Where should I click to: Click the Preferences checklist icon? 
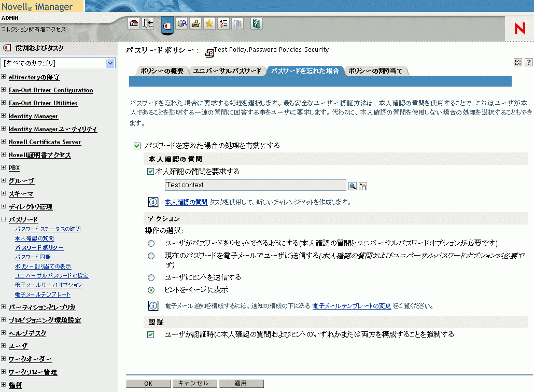[x=223, y=23]
